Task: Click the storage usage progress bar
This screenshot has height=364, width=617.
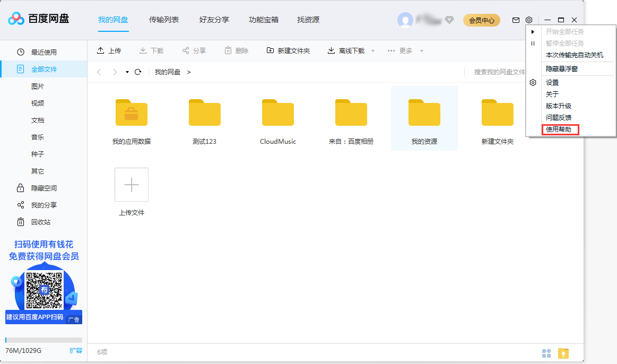Action: [x=44, y=340]
